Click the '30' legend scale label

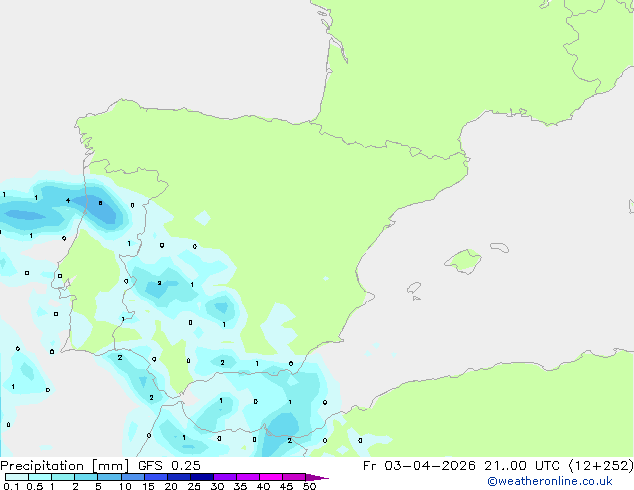tap(218, 486)
